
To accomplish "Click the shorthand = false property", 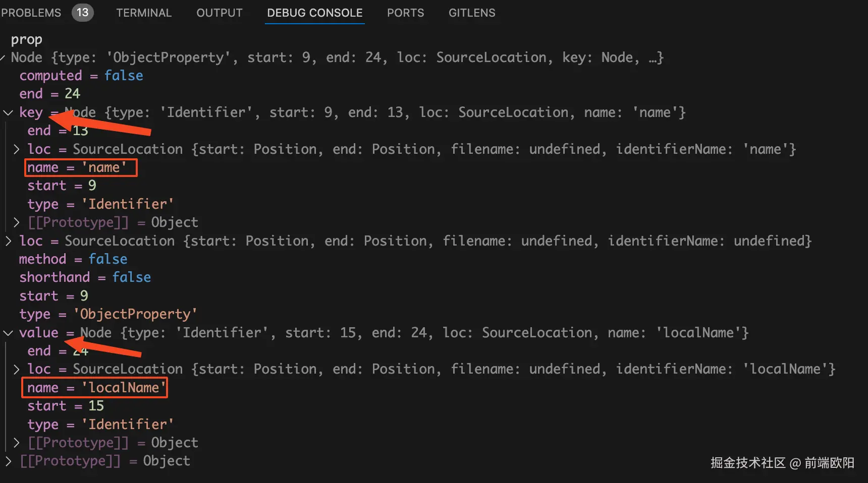I will click(x=85, y=277).
